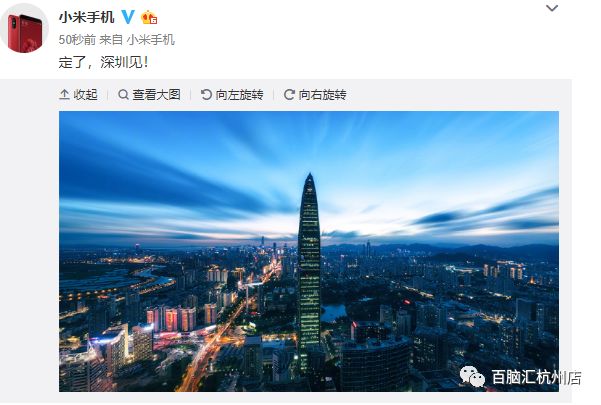Choose 向右旋转 to rotate image right
This screenshot has height=405, width=601.
pyautogui.click(x=322, y=94)
